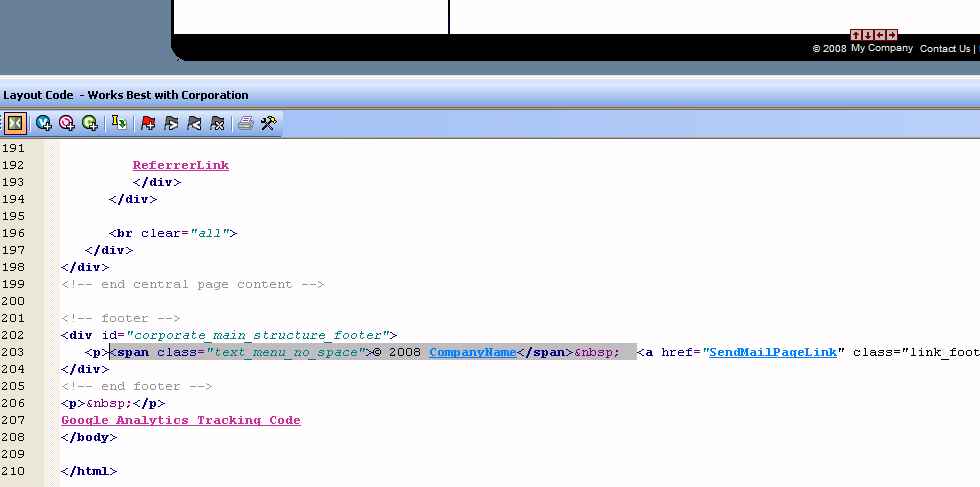The height and width of the screenshot is (487, 980).
Task: Click the green insert circle icon
Action: [x=90, y=123]
